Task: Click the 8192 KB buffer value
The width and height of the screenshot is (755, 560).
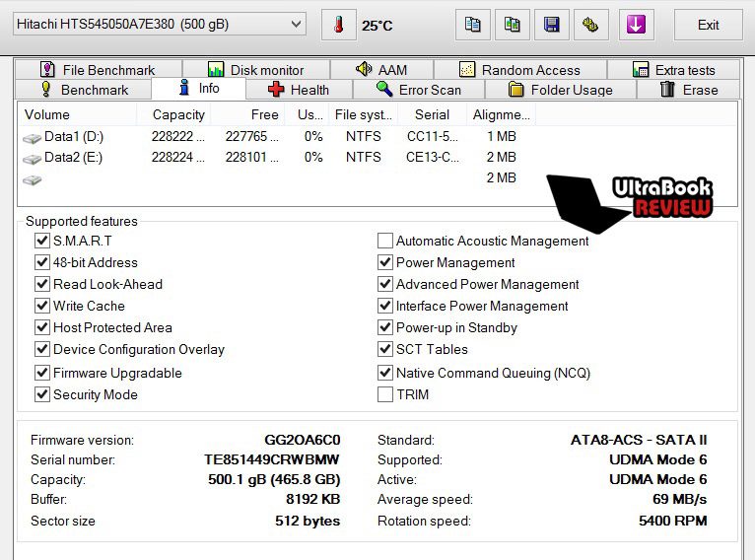Action: click(313, 499)
